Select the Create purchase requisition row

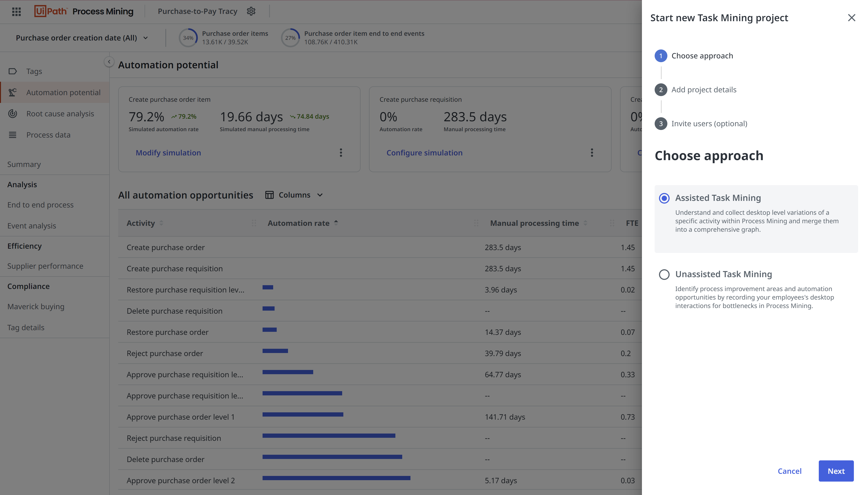coord(380,268)
